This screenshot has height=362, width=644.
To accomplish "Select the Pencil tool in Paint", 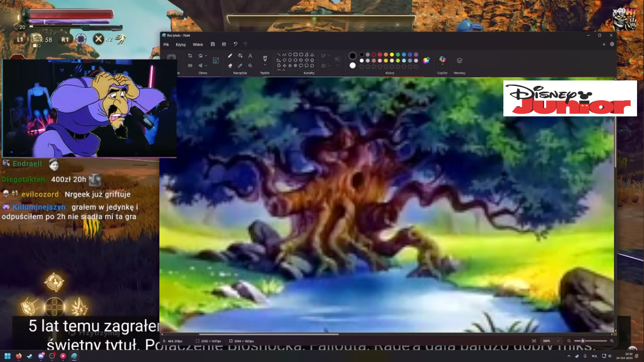I will [230, 55].
